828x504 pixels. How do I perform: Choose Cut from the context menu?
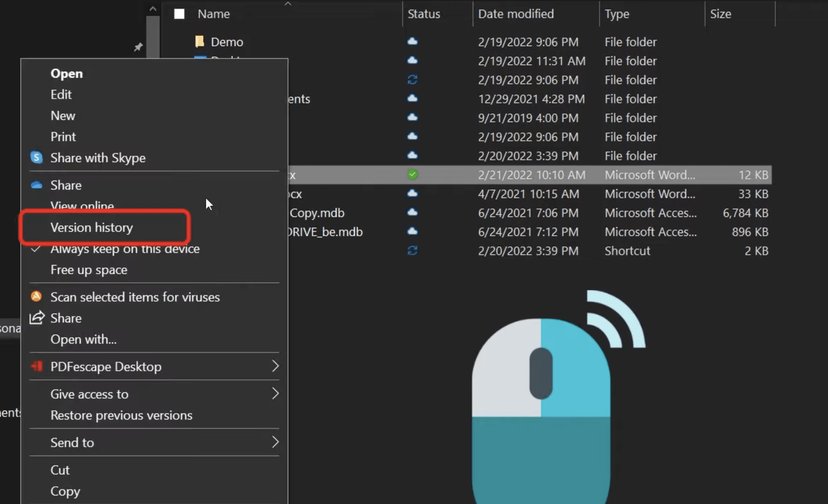coord(60,470)
